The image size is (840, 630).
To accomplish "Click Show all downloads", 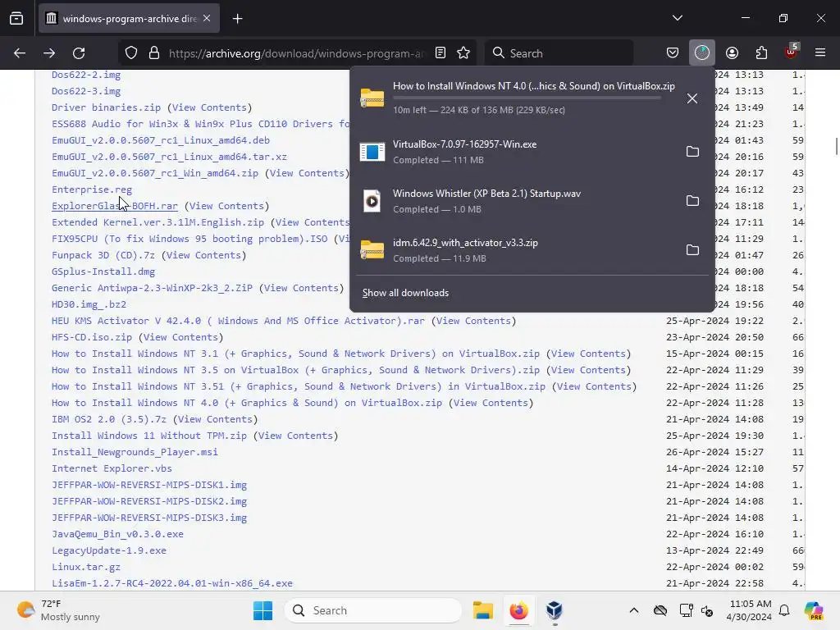I will (405, 293).
